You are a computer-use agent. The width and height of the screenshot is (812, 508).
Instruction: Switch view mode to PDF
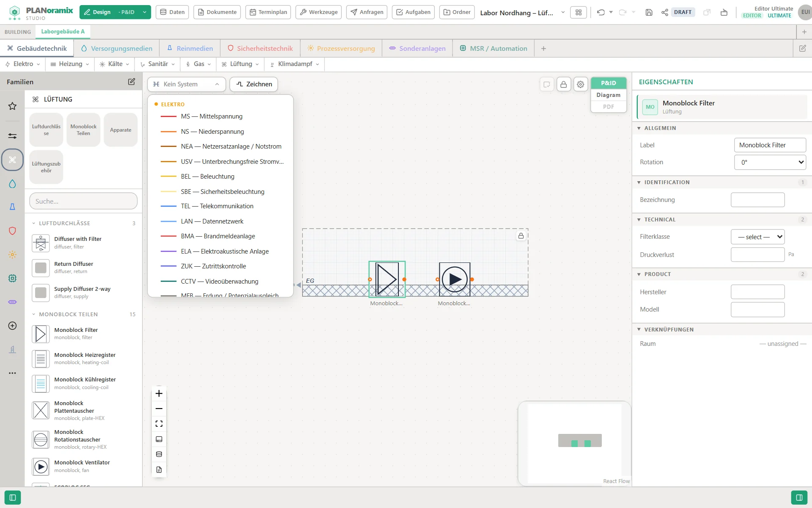click(608, 107)
